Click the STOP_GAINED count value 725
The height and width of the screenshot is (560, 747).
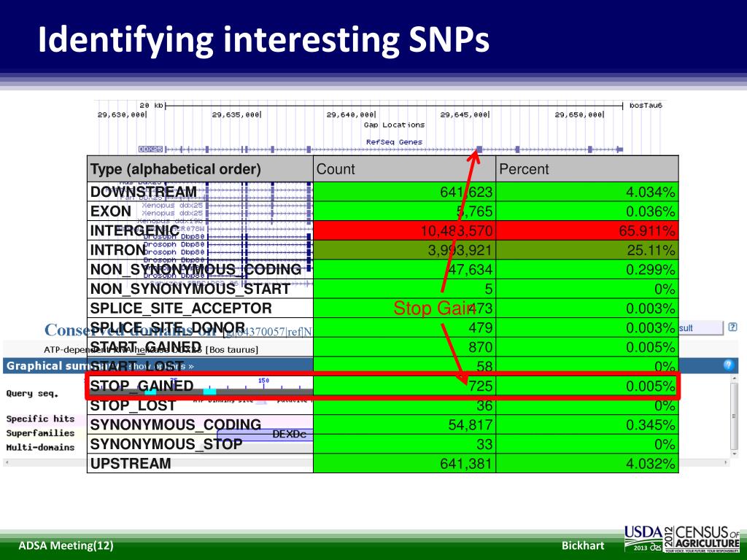pos(480,386)
